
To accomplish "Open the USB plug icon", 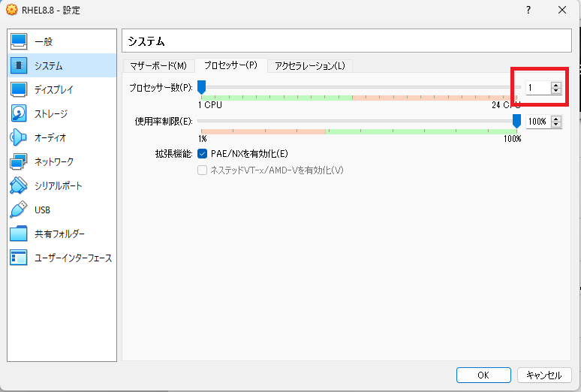I will point(19,210).
